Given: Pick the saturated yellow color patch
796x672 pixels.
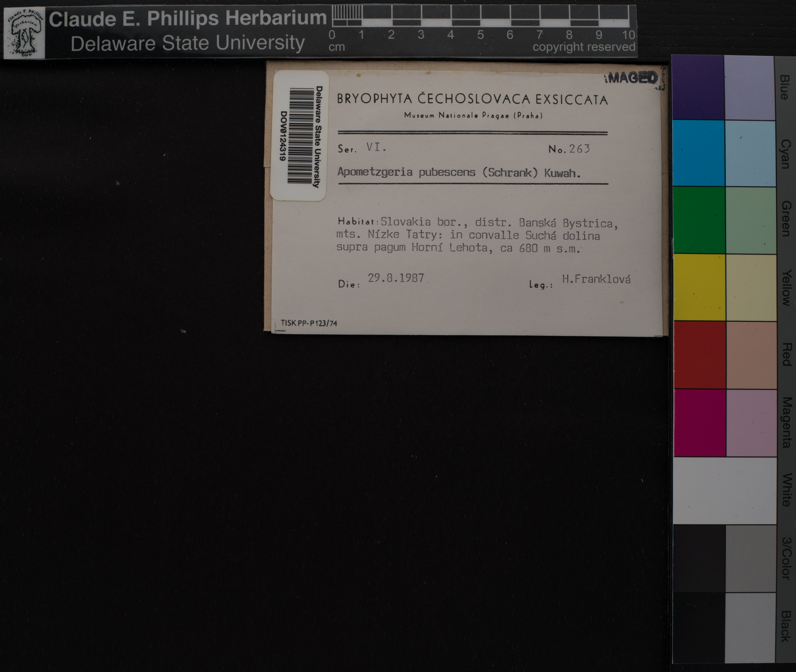Looking at the screenshot, I should point(699,287).
